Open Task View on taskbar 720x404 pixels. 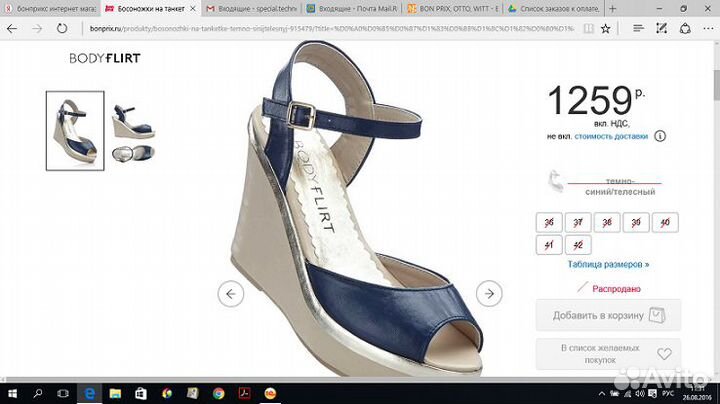pos(63,393)
